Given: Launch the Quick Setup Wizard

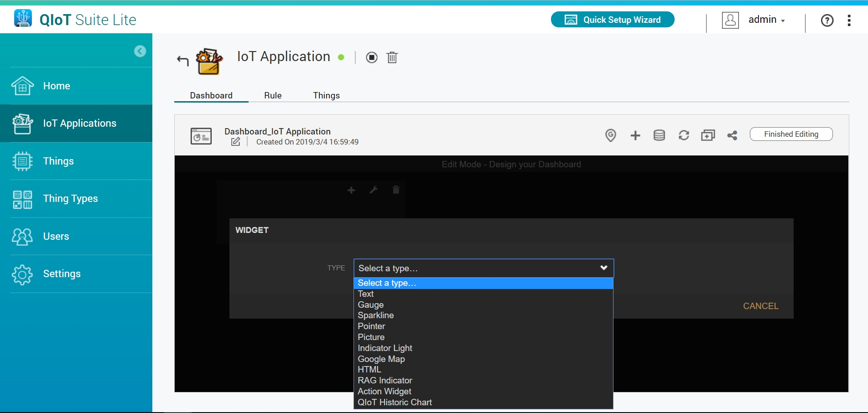Looking at the screenshot, I should pos(613,20).
